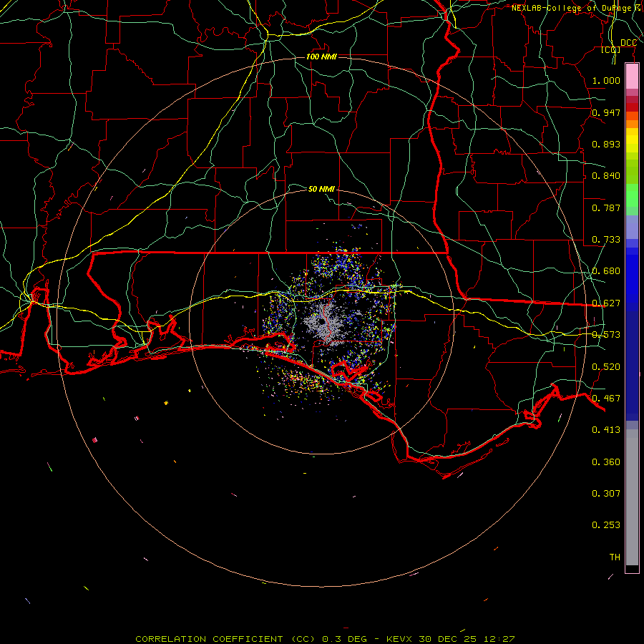Click the 0.893 legend value

606,145
